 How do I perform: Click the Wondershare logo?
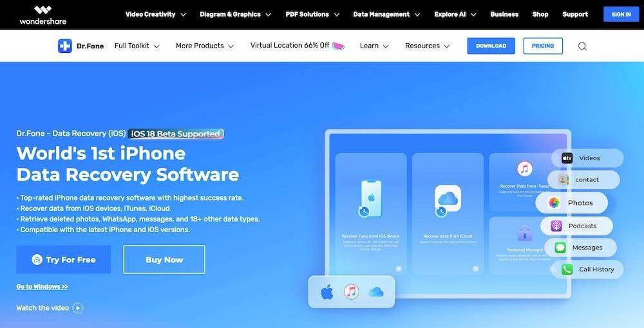(x=43, y=15)
